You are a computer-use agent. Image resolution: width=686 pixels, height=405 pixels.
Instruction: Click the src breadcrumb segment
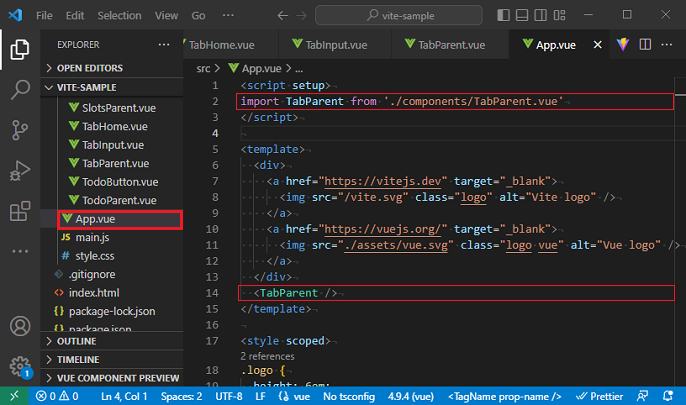pyautogui.click(x=203, y=69)
